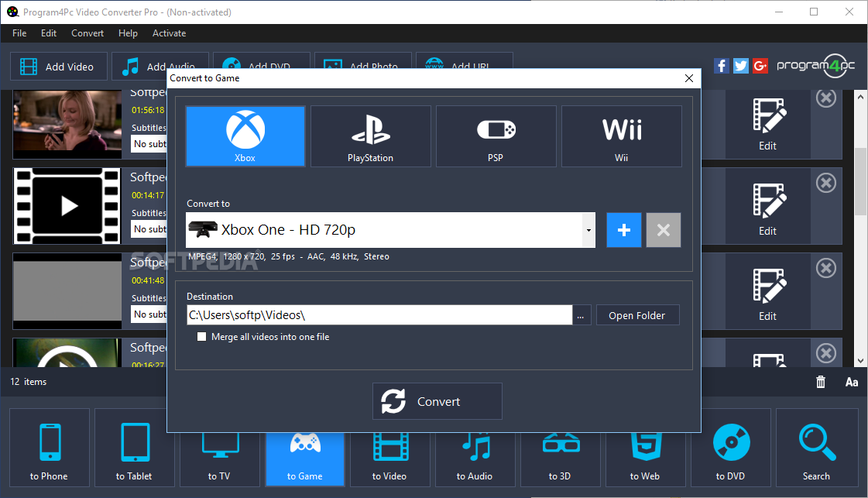Select the PlayStation console tile

click(370, 136)
